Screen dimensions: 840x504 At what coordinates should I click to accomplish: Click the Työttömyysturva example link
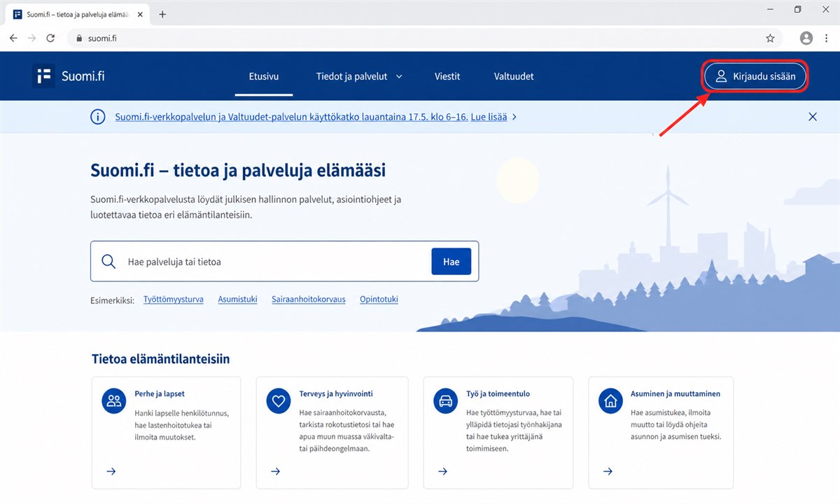pos(174,299)
